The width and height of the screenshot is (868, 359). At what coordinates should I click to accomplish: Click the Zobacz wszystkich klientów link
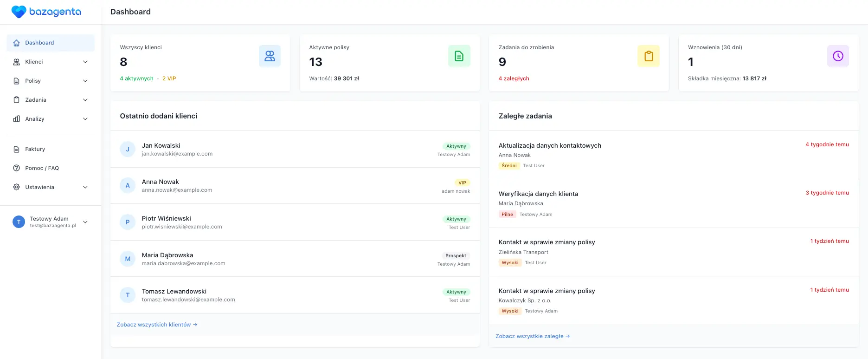click(x=157, y=325)
